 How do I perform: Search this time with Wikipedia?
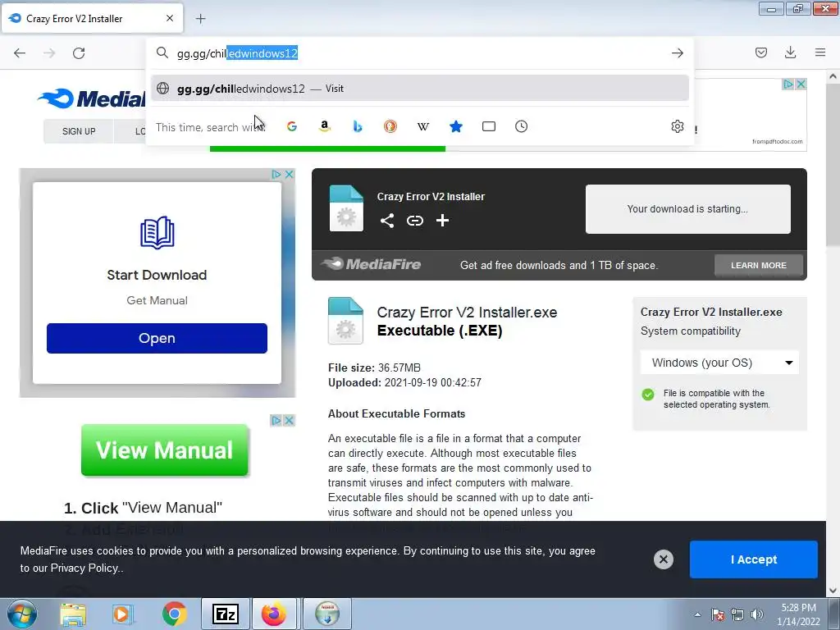423,126
